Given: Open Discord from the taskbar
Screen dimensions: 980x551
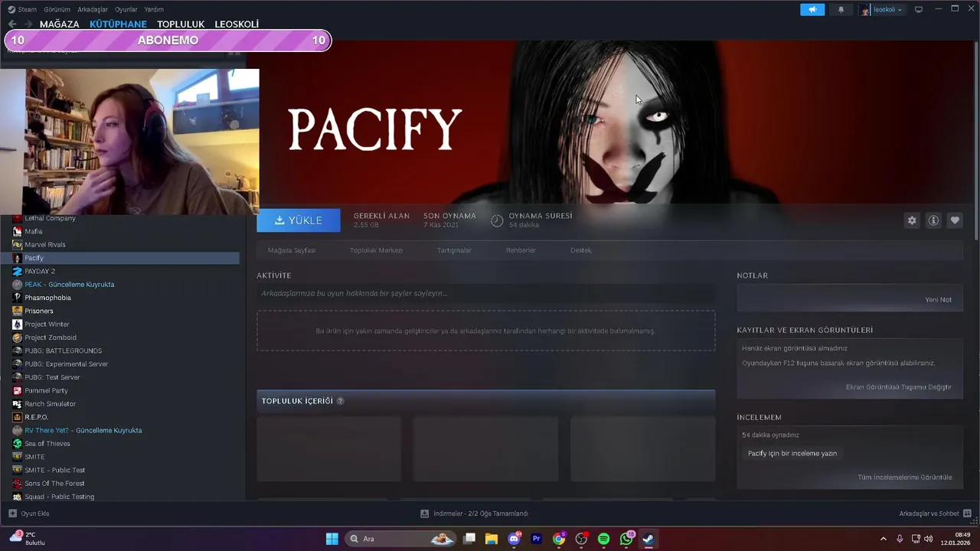Looking at the screenshot, I should (514, 539).
